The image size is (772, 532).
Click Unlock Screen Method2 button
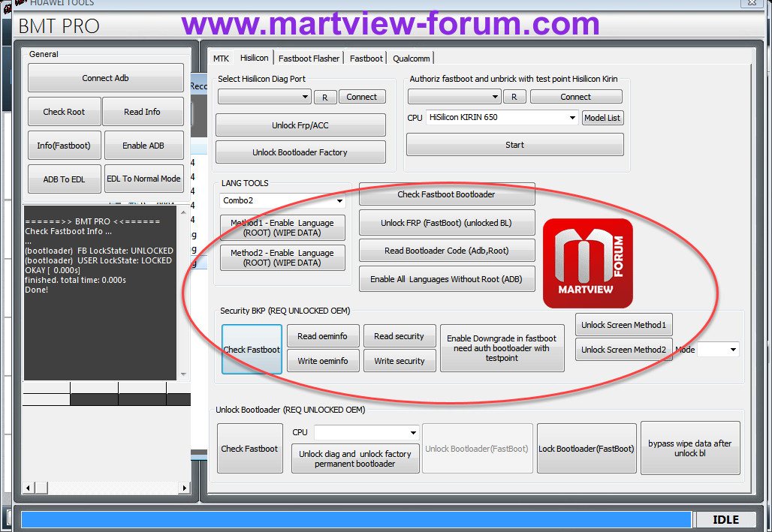coord(623,350)
